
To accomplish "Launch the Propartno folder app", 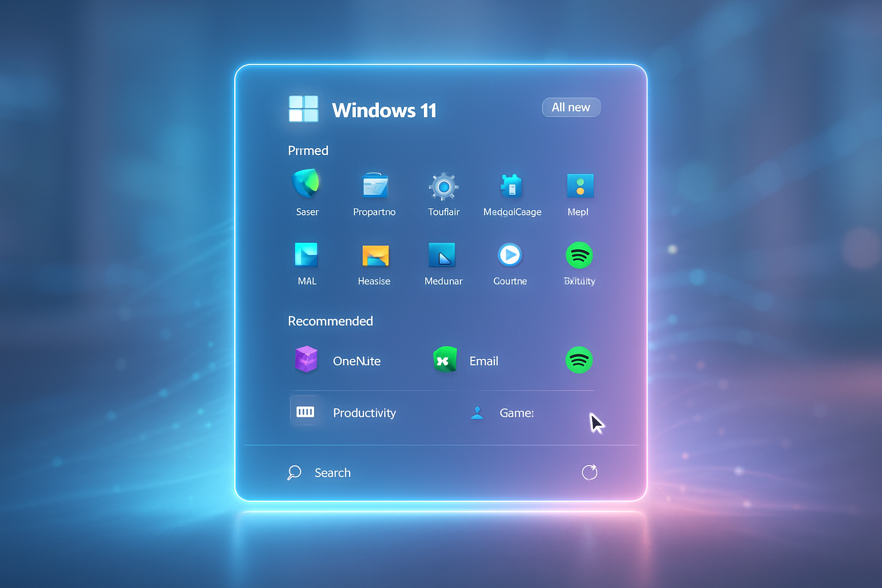I will [375, 186].
